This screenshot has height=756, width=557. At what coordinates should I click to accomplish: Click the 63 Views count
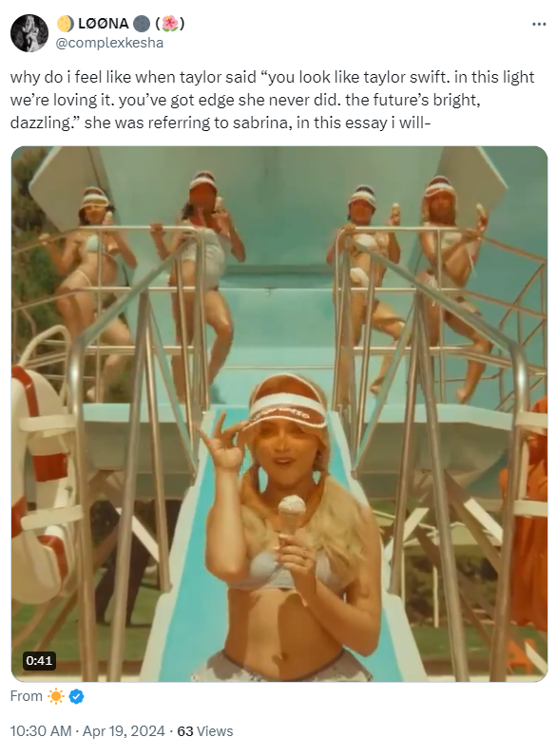[204, 731]
